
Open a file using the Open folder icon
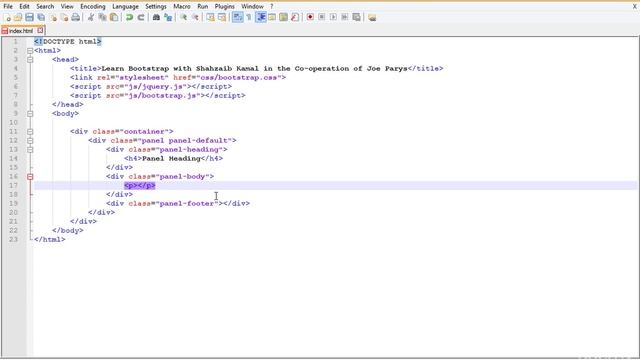tap(18, 17)
